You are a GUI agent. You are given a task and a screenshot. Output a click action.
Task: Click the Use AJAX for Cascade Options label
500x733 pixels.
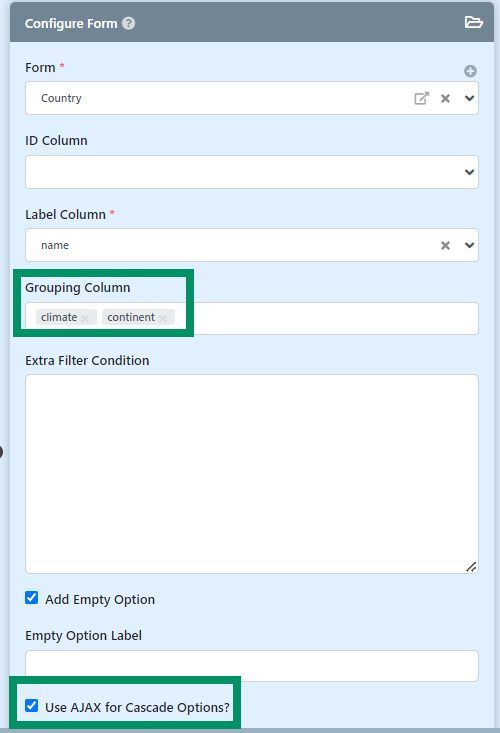tap(137, 707)
